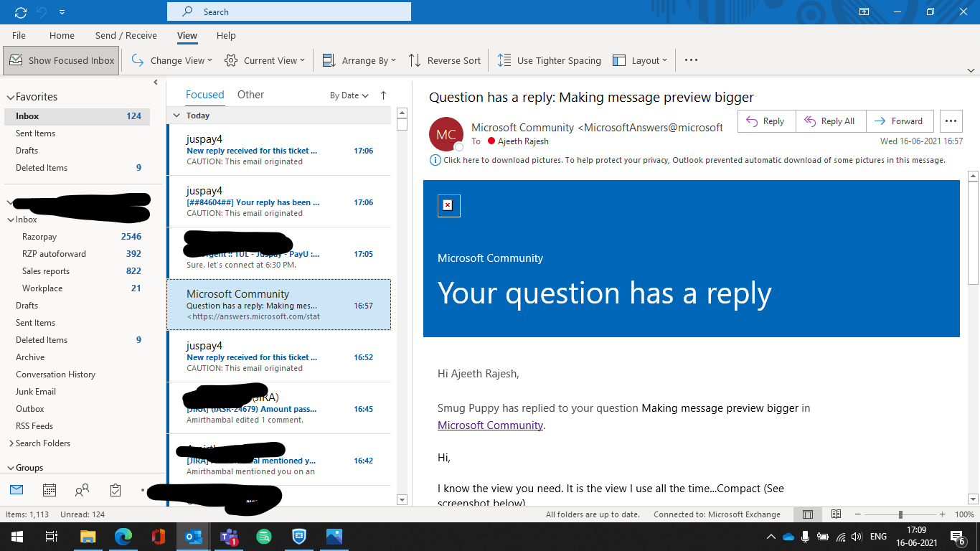
Task: Click the Undo arrow in title bar
Action: point(42,12)
